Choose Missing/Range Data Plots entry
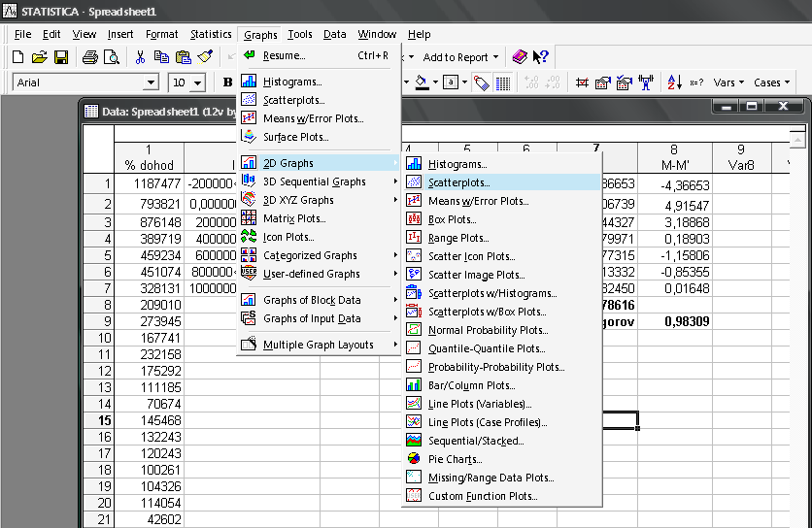 pos(502,478)
